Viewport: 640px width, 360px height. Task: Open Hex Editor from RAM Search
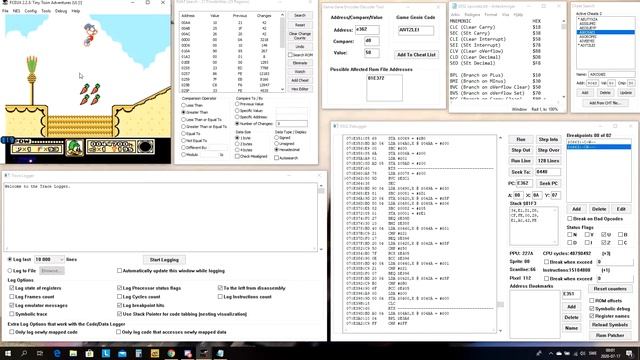click(300, 89)
